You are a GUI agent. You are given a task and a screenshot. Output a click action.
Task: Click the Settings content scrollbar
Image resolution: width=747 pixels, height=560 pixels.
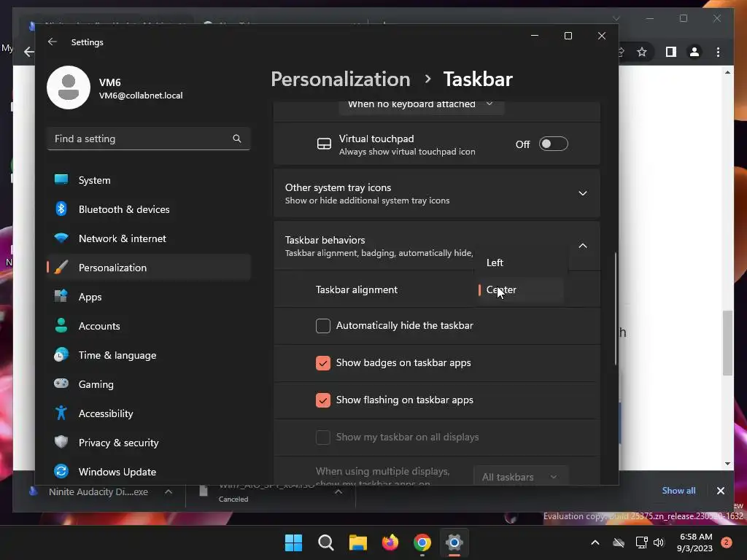616,308
